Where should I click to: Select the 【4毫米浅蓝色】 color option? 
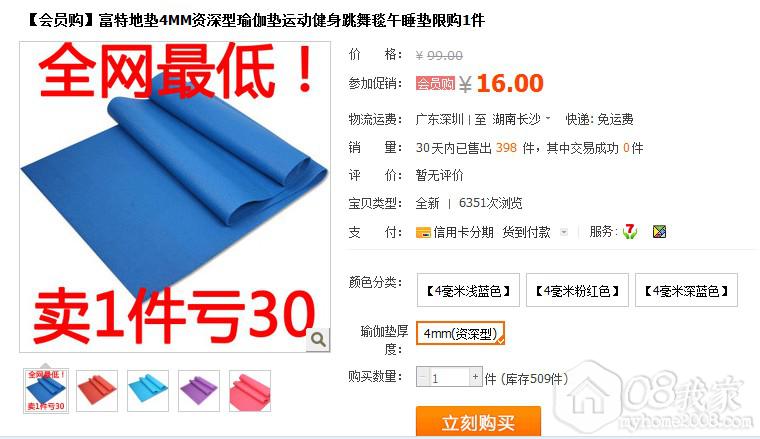pos(468,291)
